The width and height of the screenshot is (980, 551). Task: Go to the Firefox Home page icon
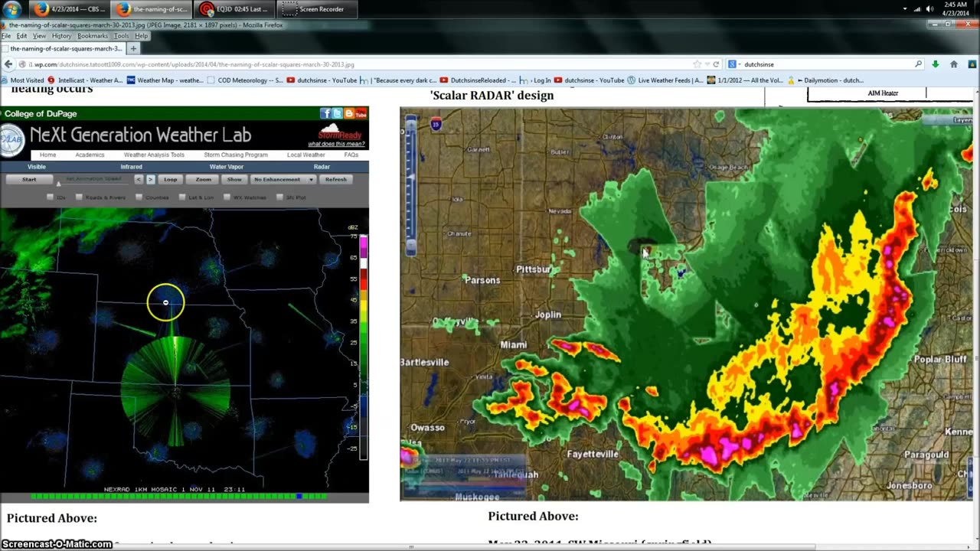954,64
